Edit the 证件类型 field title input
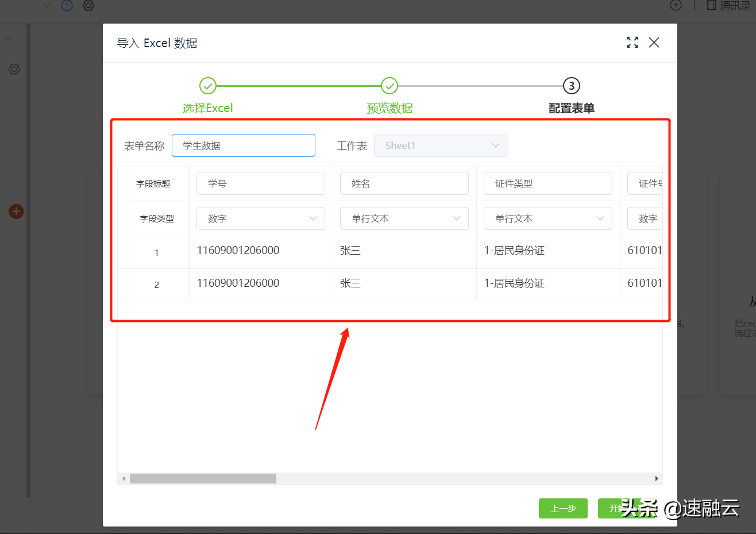Screen dimensions: 756x534 [548, 183]
